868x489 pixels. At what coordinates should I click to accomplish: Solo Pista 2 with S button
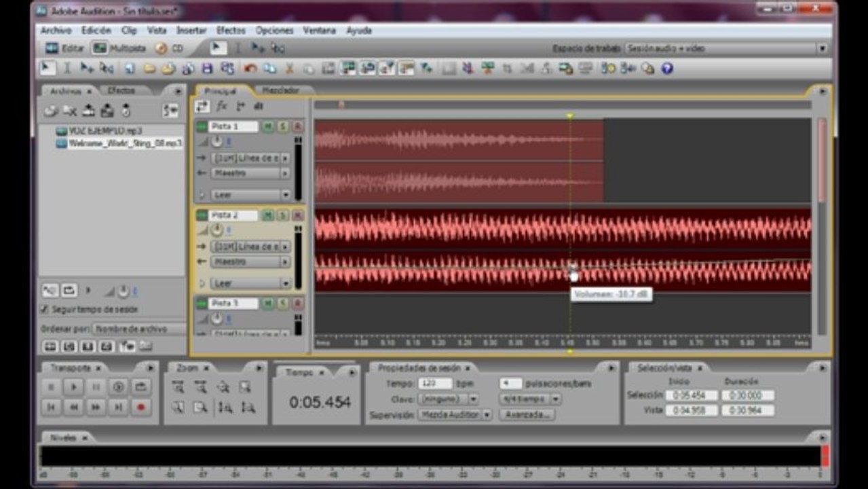[x=283, y=215]
